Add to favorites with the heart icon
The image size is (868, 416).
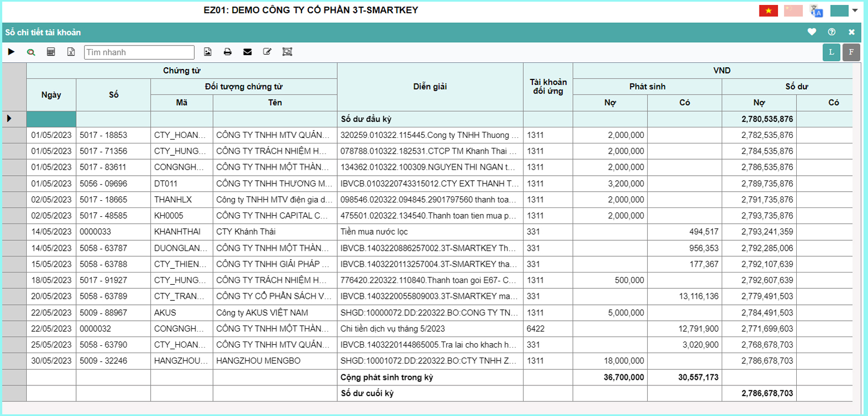point(812,32)
